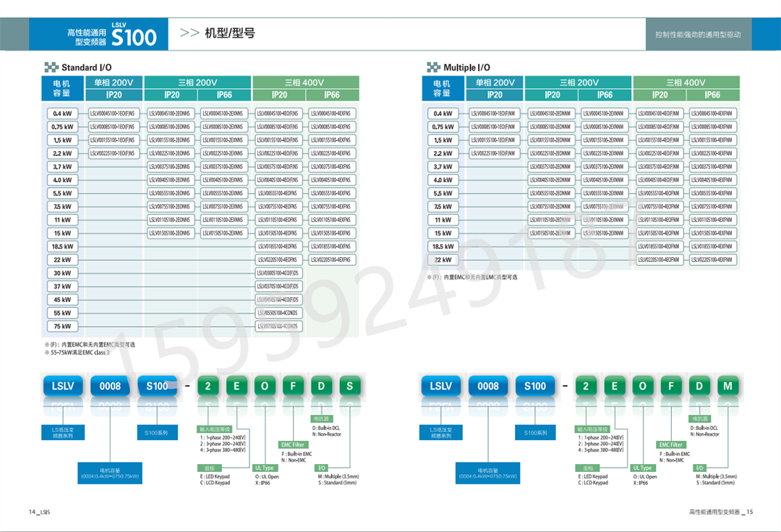
Task: Click the 55 kW capacity cell
Action: [62, 313]
